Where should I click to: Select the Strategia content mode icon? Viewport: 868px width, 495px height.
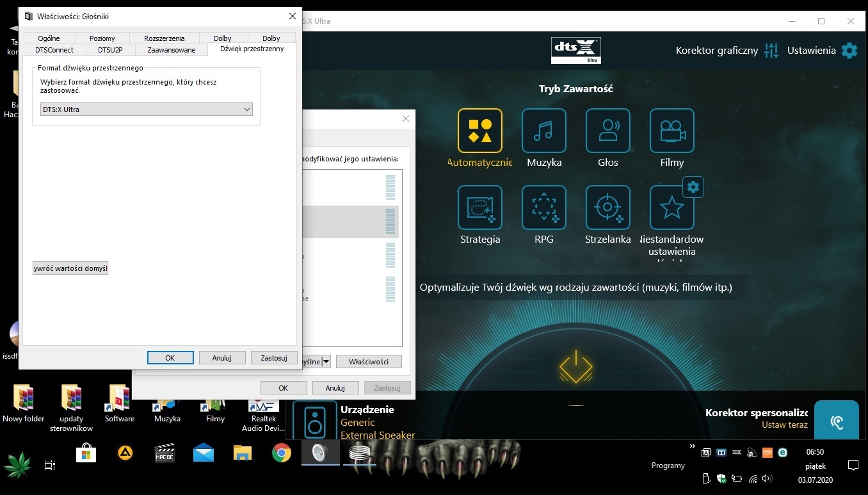[x=479, y=207]
